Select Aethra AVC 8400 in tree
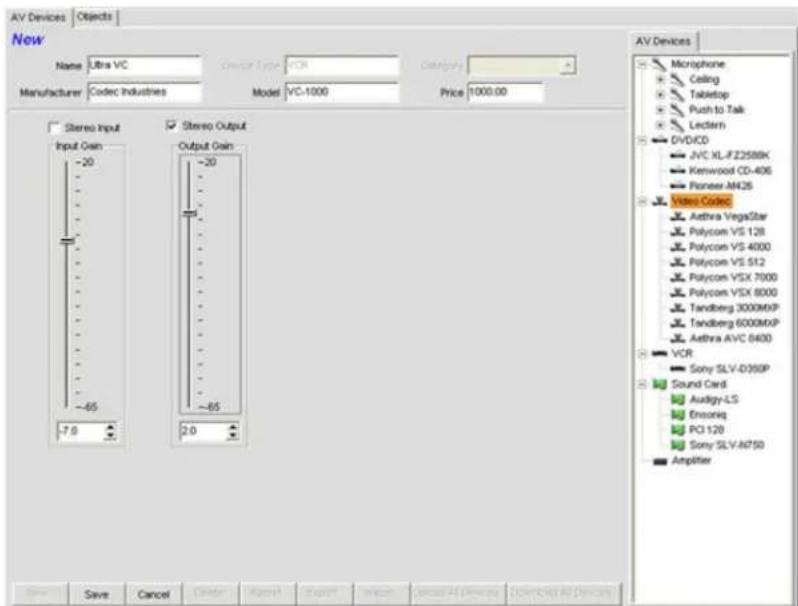The image size is (798, 606). (x=730, y=339)
